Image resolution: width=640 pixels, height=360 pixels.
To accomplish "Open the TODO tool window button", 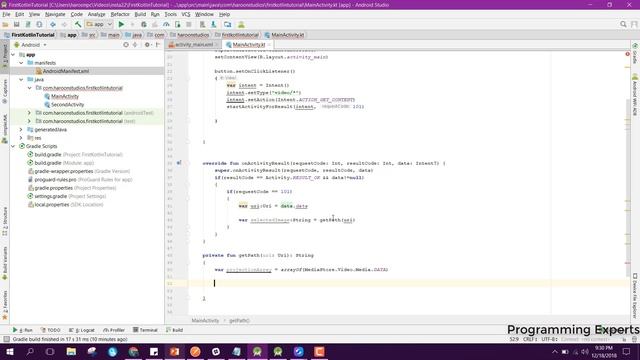I will click(x=51, y=330).
